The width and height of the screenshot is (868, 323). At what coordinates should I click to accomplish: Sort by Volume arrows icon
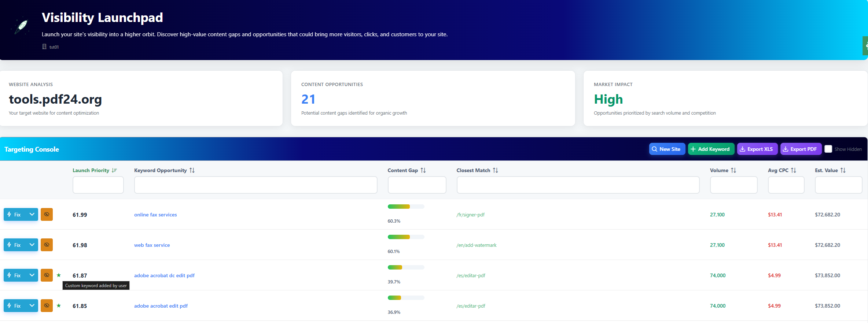coord(733,170)
